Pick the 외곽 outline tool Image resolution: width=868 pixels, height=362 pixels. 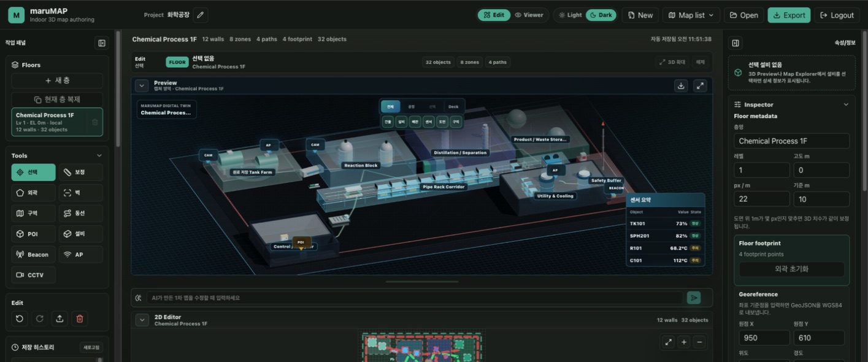point(33,193)
